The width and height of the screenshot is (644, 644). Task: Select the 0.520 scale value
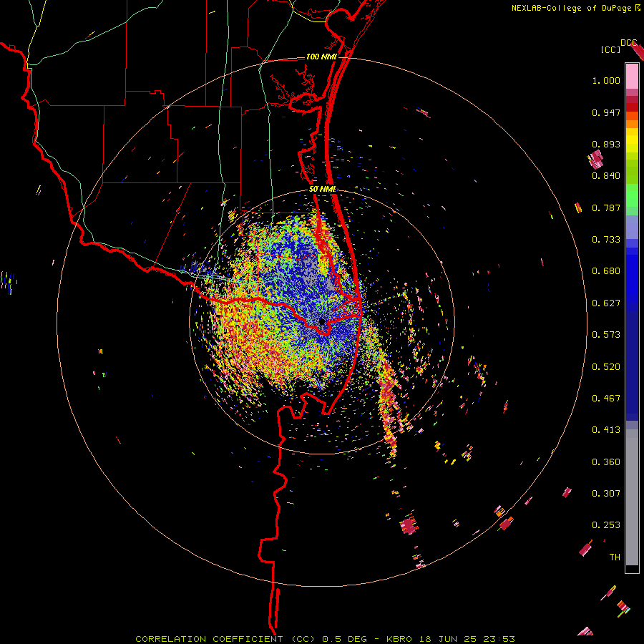606,367
